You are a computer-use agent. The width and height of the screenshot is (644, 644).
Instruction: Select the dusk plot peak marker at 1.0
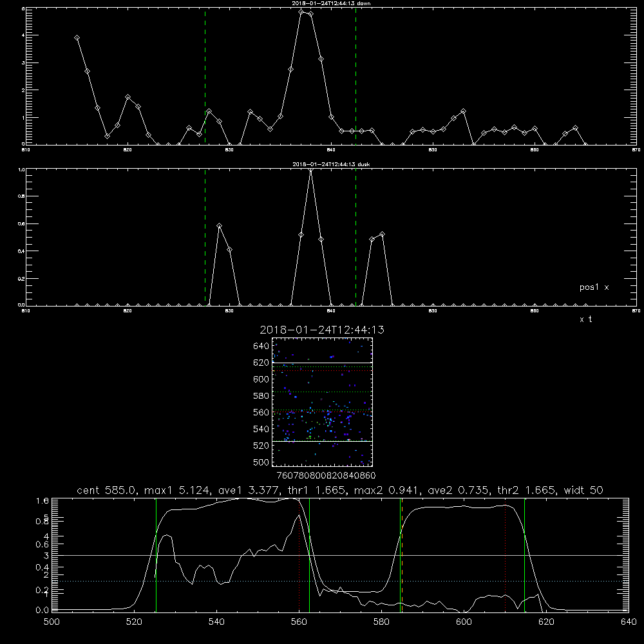click(x=311, y=169)
